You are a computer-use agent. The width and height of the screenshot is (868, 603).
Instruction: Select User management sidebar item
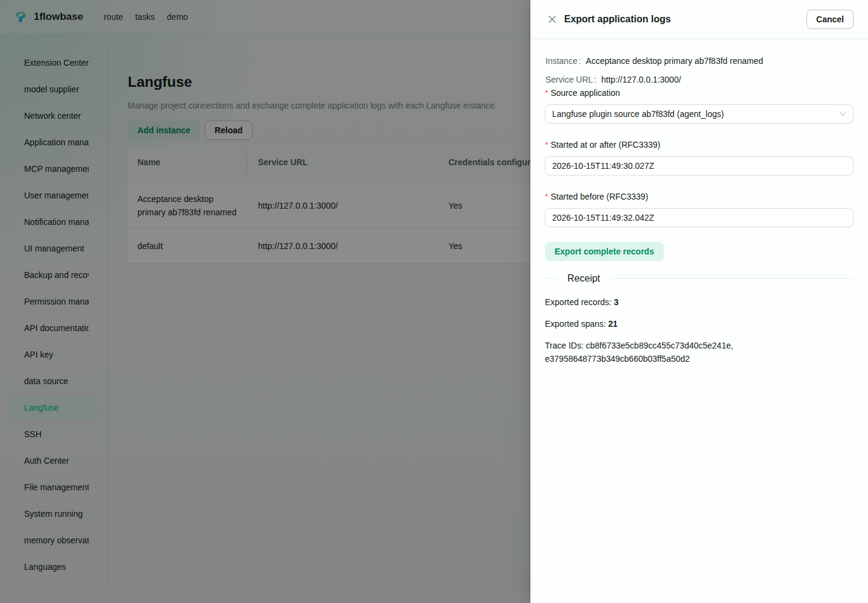[54, 195]
